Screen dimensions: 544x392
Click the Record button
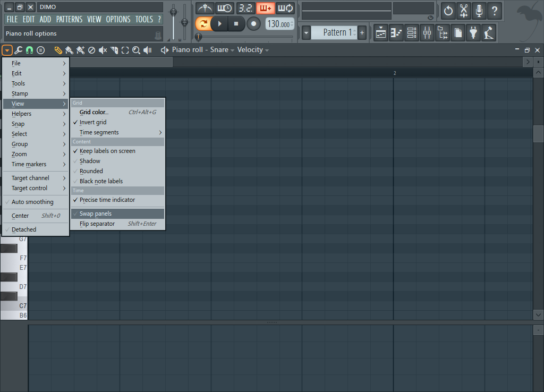pyautogui.click(x=253, y=23)
